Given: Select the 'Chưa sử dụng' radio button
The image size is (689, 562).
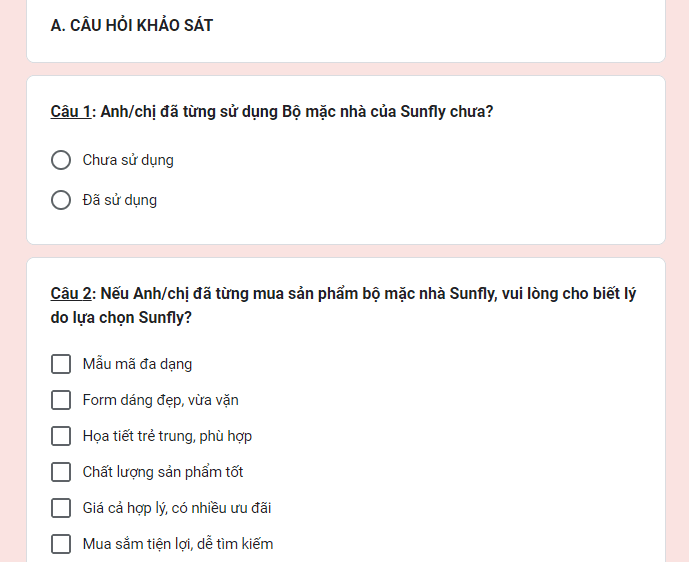Looking at the screenshot, I should click(61, 160).
